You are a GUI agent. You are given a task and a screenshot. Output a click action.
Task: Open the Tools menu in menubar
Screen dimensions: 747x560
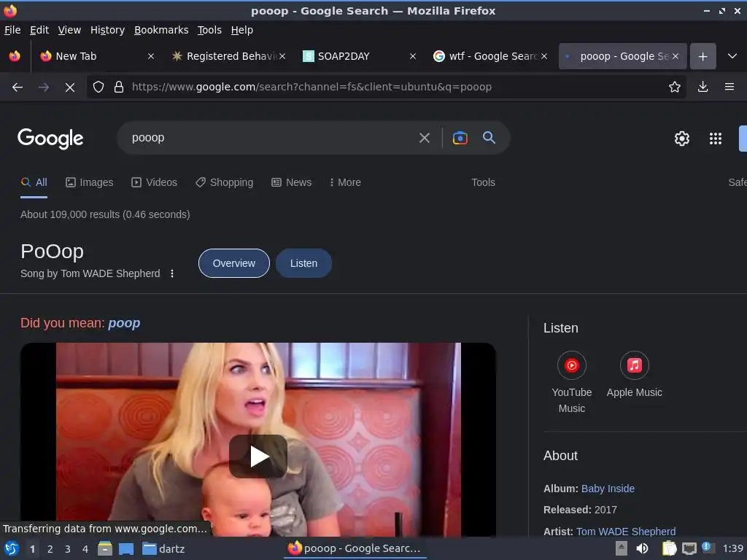coord(209,30)
